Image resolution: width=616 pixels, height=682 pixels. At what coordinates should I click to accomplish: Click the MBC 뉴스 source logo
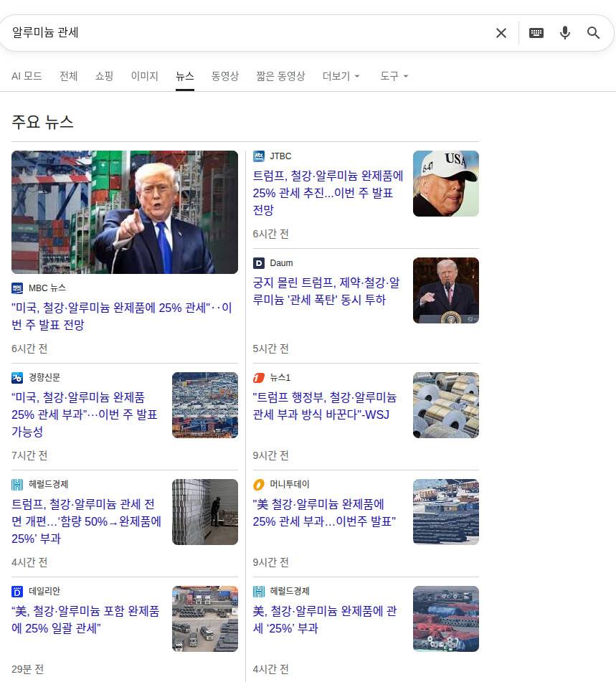coord(17,288)
